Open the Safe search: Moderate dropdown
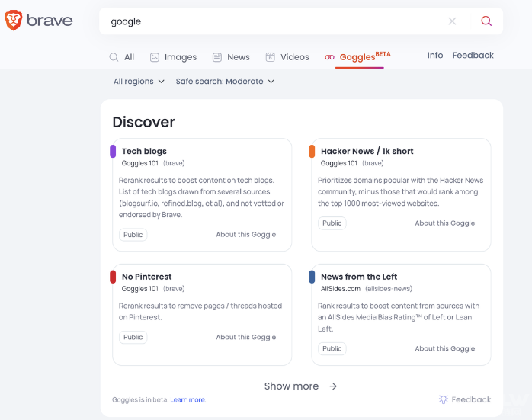Screen dimensions: 532x420 225,82
